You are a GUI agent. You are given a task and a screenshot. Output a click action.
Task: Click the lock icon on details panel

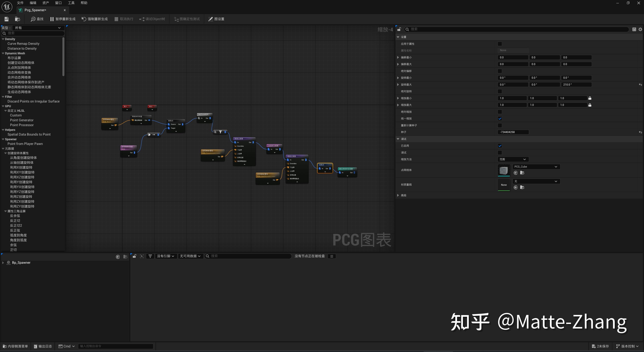point(399,29)
